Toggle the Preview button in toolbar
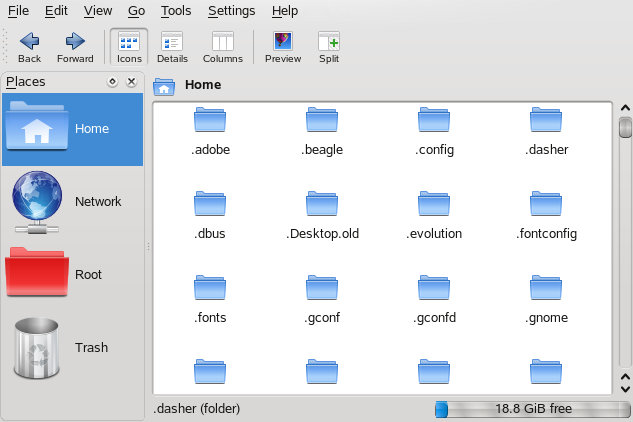633x422 pixels. pyautogui.click(x=283, y=47)
